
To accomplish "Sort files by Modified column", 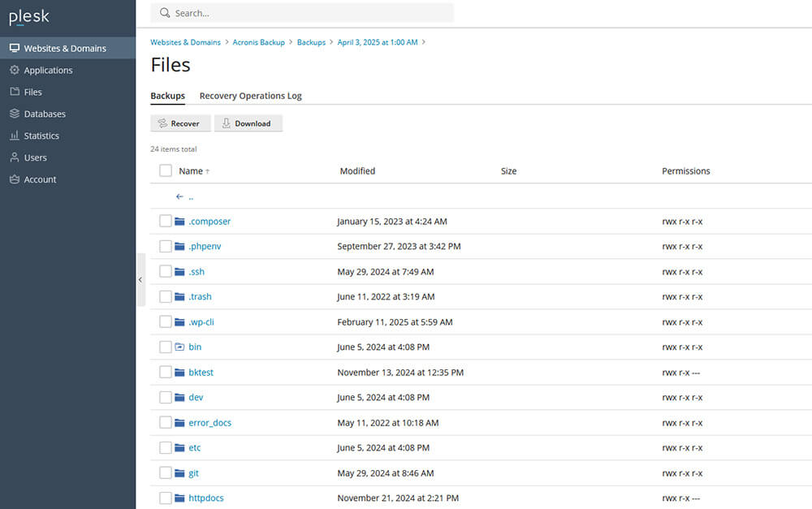I will (x=357, y=171).
